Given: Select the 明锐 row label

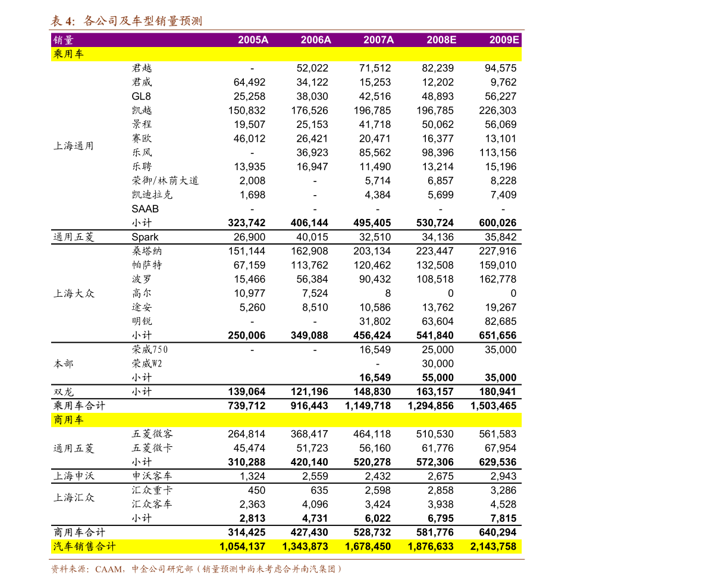Looking at the screenshot, I should click(142, 321).
